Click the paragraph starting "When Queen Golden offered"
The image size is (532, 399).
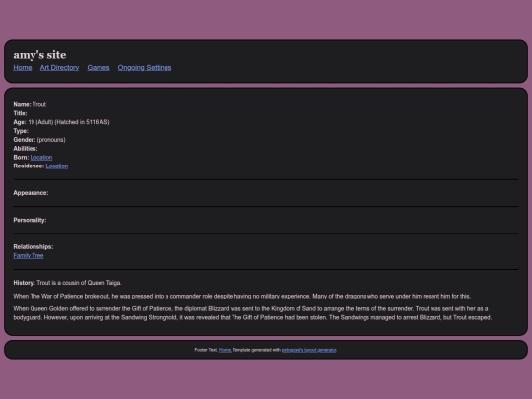[252, 313]
